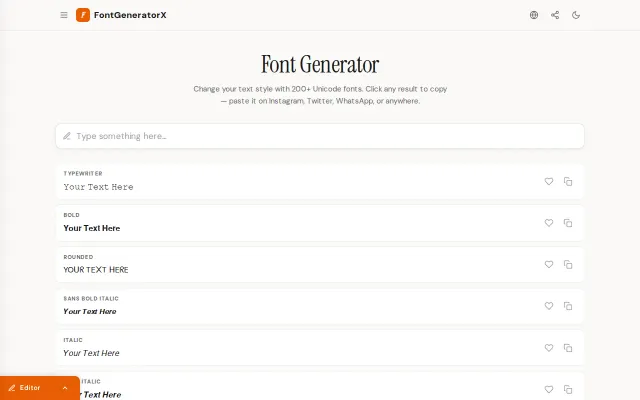Click the Type something here input field
The image size is (640, 400).
[320, 136]
